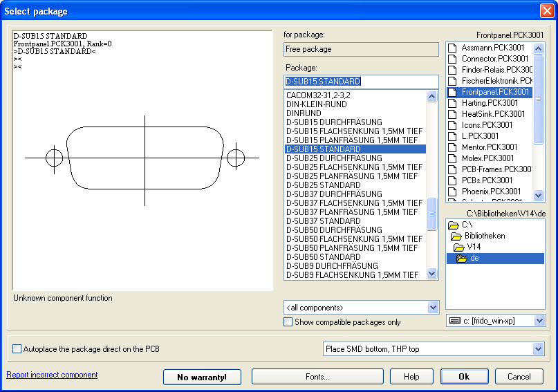Enable Show compatible packages only checkbox
The width and height of the screenshot is (558, 392).
click(288, 322)
